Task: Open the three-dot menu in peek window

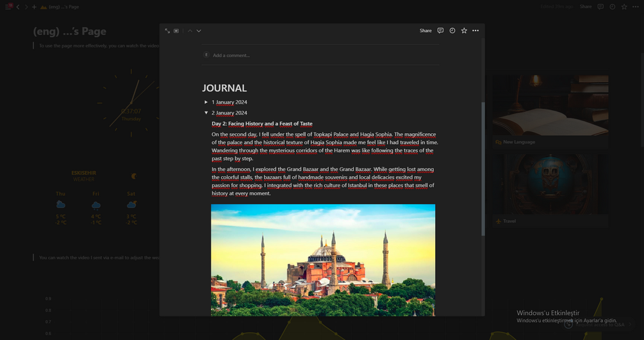Action: tap(475, 30)
